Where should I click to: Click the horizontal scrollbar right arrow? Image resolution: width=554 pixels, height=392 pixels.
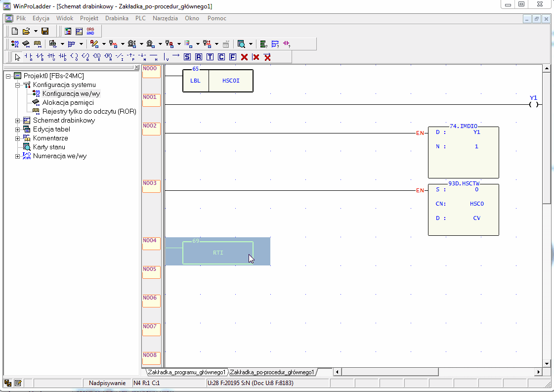coord(539,372)
